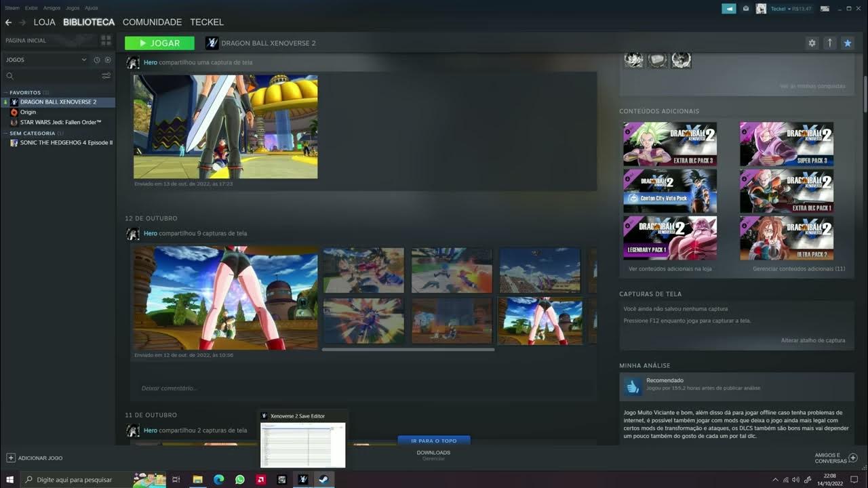Go forward with the right arrow
868x488 pixels.
[x=22, y=22]
